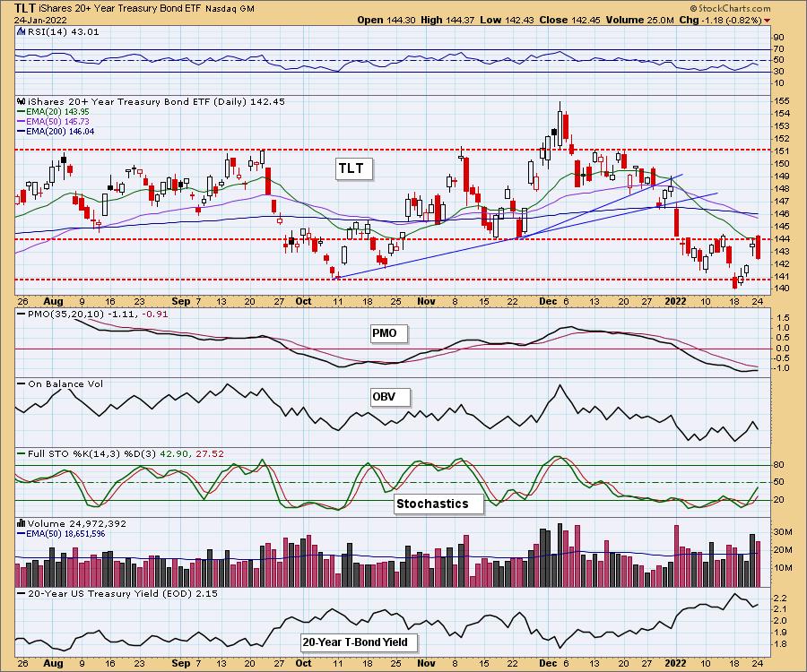
Task: Click the Aug label on the bottom date axis
Action: [54, 663]
